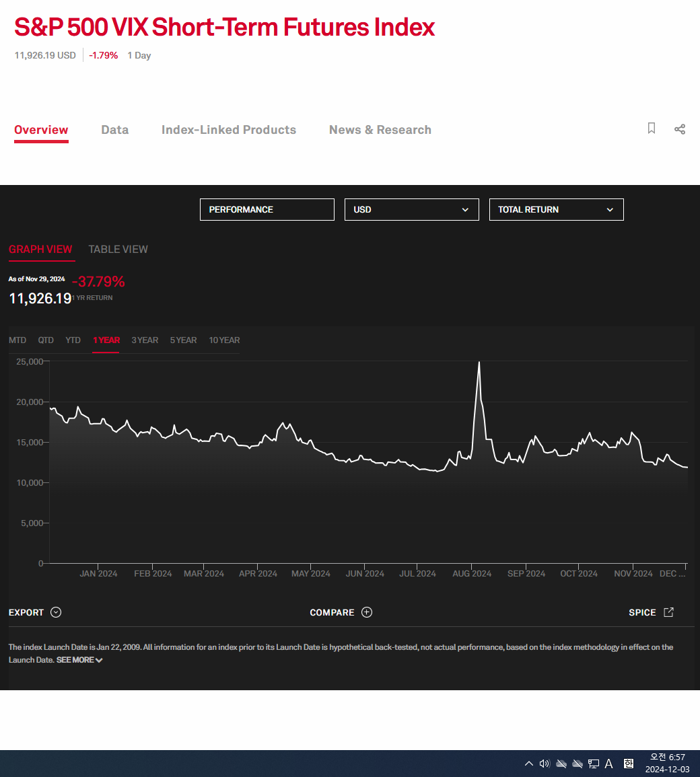The width and height of the screenshot is (700, 777).
Task: Open the TOTAL RETURN dropdown
Action: 556,210
